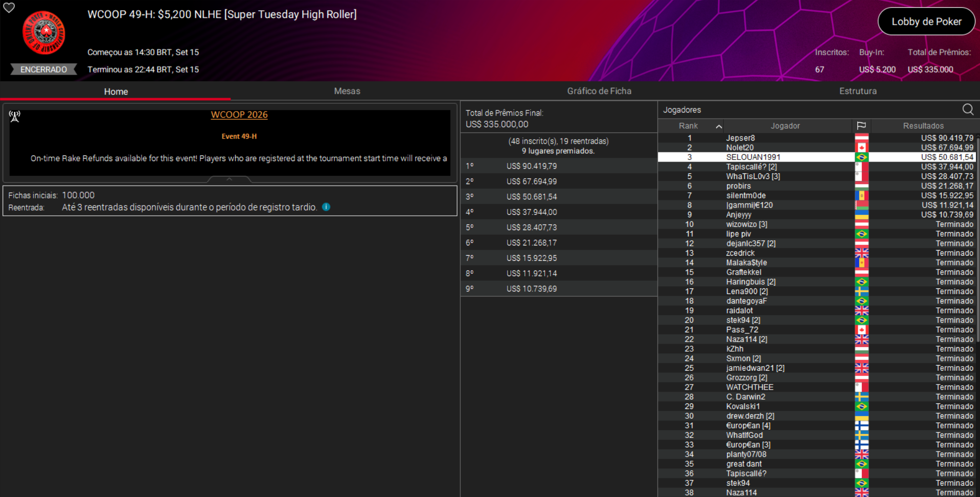Screen dimensions: 980x497
Task: Select player row WhaTisL0v3 [3]
Action: point(816,176)
